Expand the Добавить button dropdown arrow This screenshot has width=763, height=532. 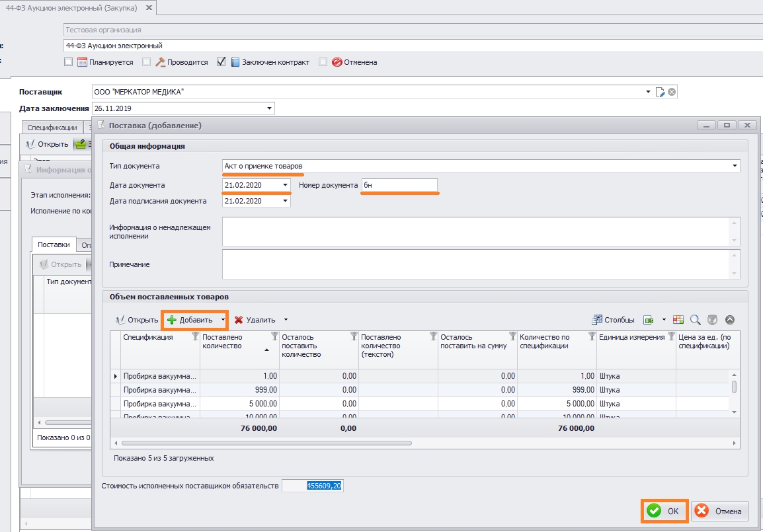(x=223, y=320)
